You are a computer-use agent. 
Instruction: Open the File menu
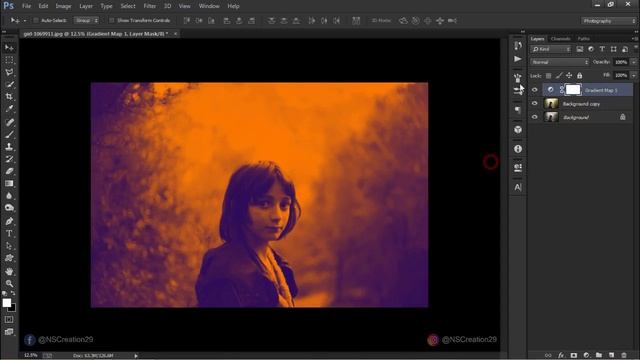tap(27, 6)
